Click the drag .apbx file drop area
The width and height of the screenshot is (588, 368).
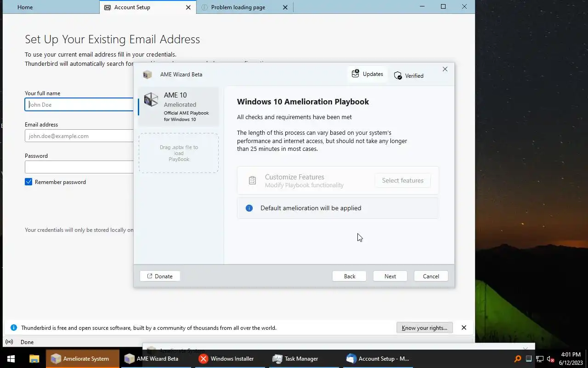tap(179, 153)
